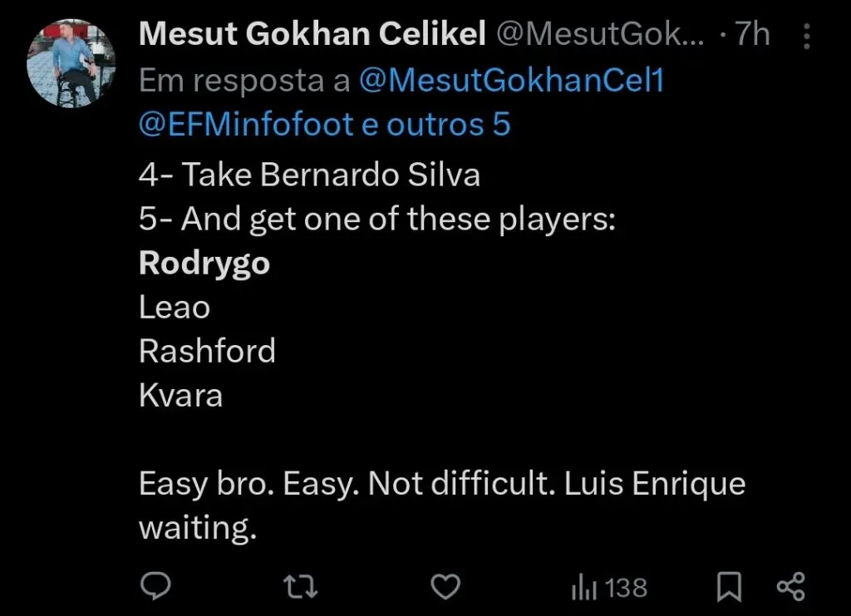The image size is (851, 616).
Task: Click the "4- Take Bernardo Silva" line
Action: pos(309,175)
